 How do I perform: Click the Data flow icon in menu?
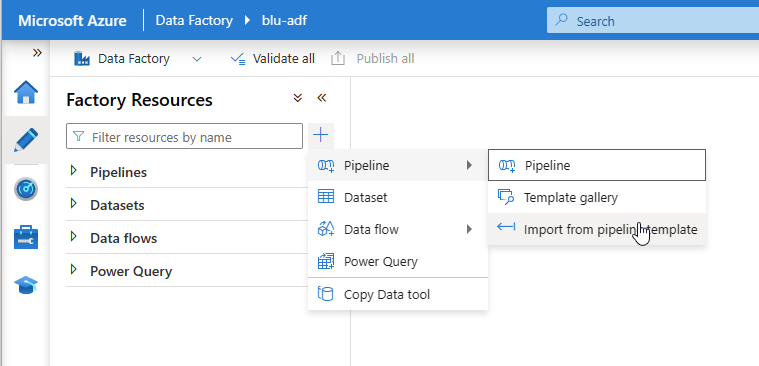tap(326, 229)
